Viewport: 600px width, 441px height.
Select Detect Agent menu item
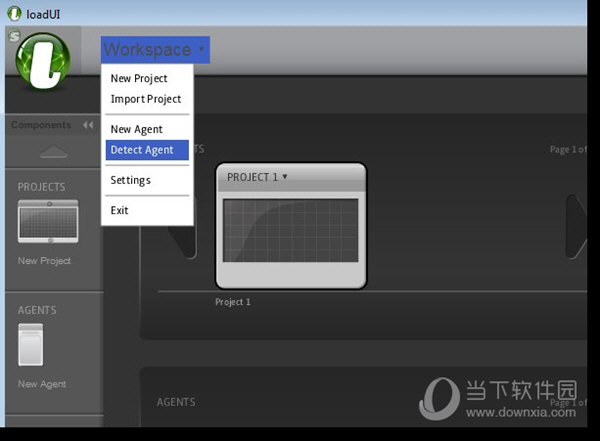pos(147,150)
